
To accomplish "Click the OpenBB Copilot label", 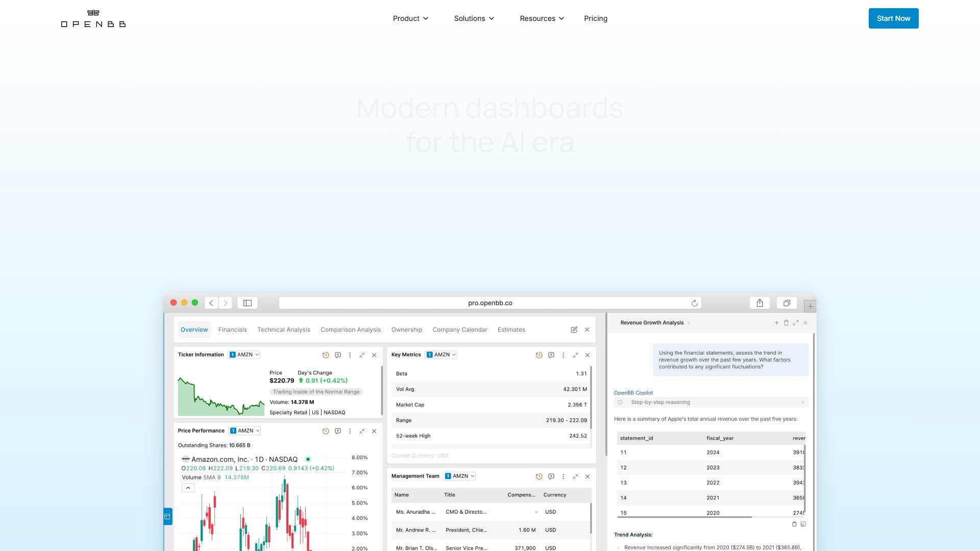I will pos(633,393).
